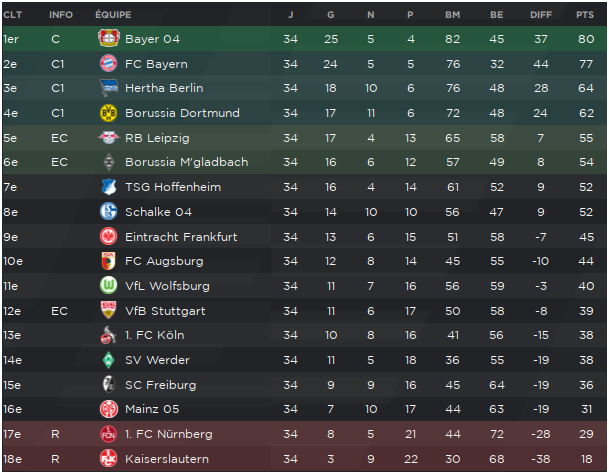Select the Kaiserslautern red badge

(108, 458)
